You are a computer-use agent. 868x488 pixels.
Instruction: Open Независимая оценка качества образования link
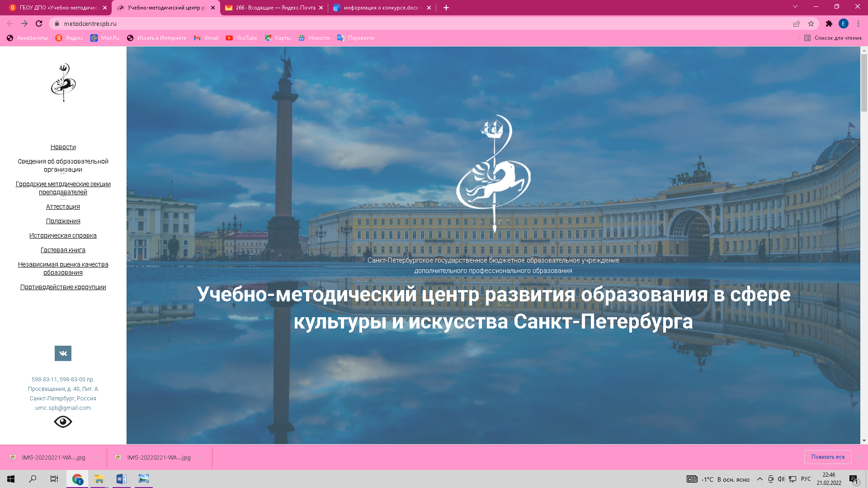click(63, 268)
